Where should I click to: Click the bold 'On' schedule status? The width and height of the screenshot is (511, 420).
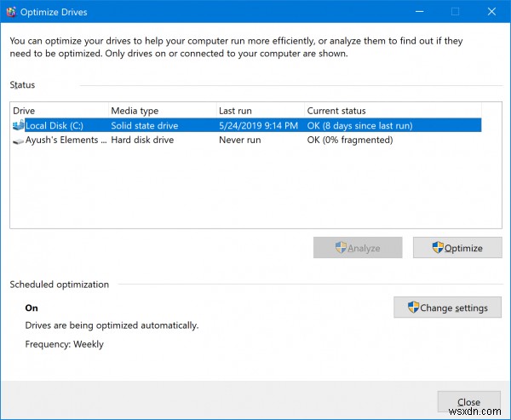(x=32, y=308)
